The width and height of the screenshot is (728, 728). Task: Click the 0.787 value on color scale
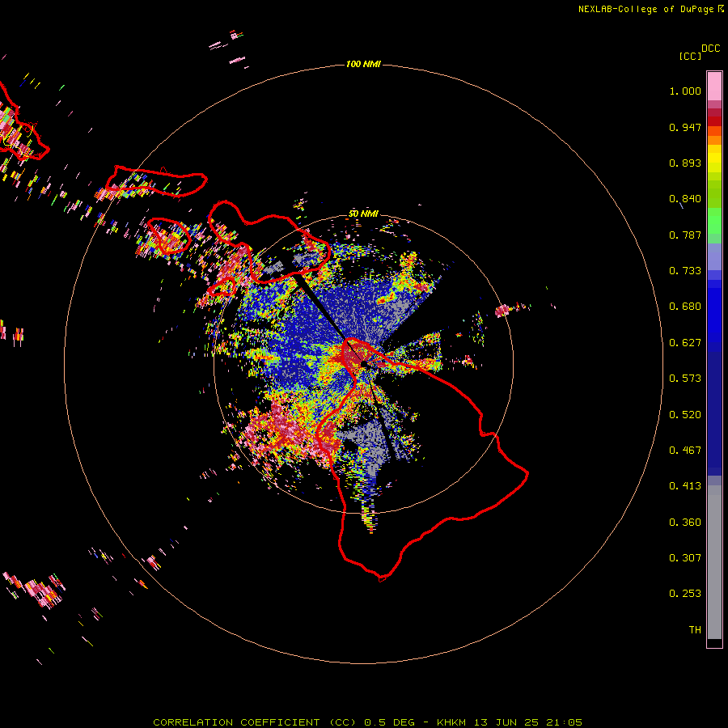[x=685, y=235]
